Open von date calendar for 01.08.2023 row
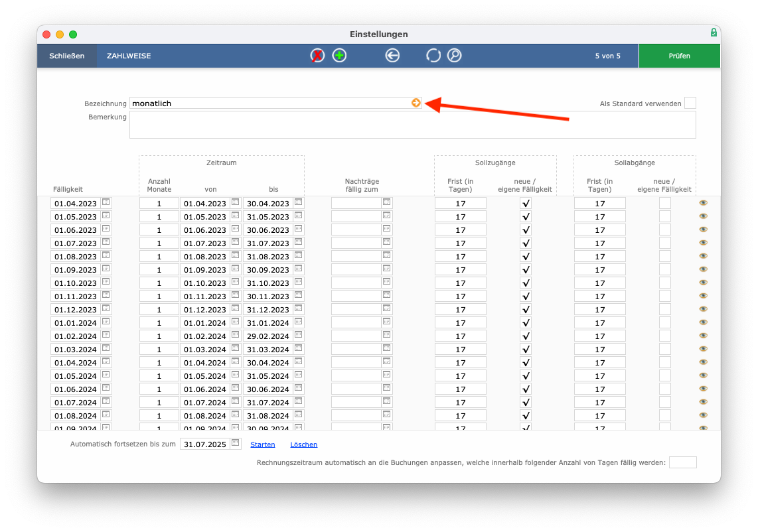Screen dimensions: 758x532 click(236, 255)
